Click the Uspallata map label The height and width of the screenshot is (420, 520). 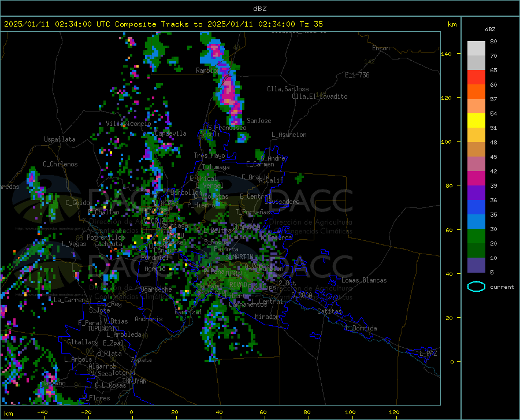point(60,140)
